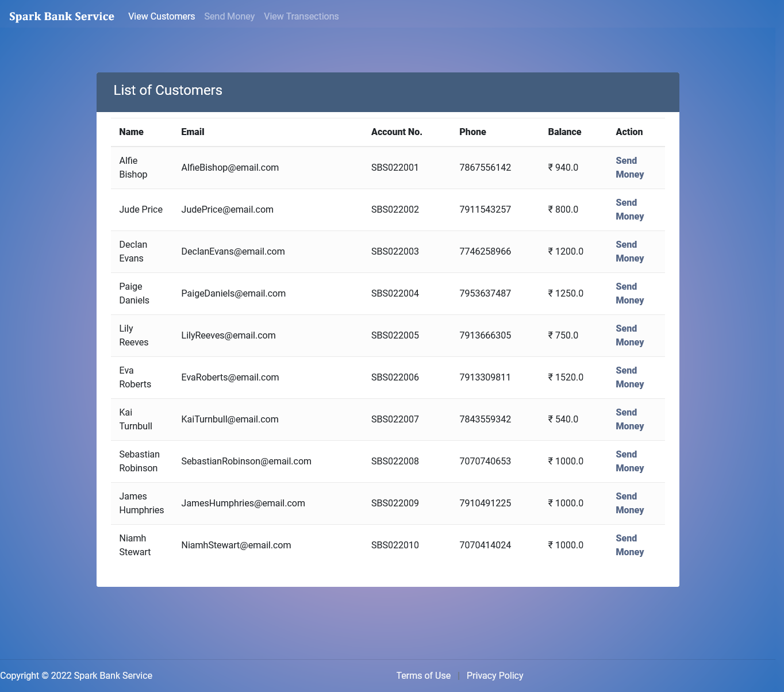Open the View Transections page
The height and width of the screenshot is (692, 784).
tap(301, 16)
